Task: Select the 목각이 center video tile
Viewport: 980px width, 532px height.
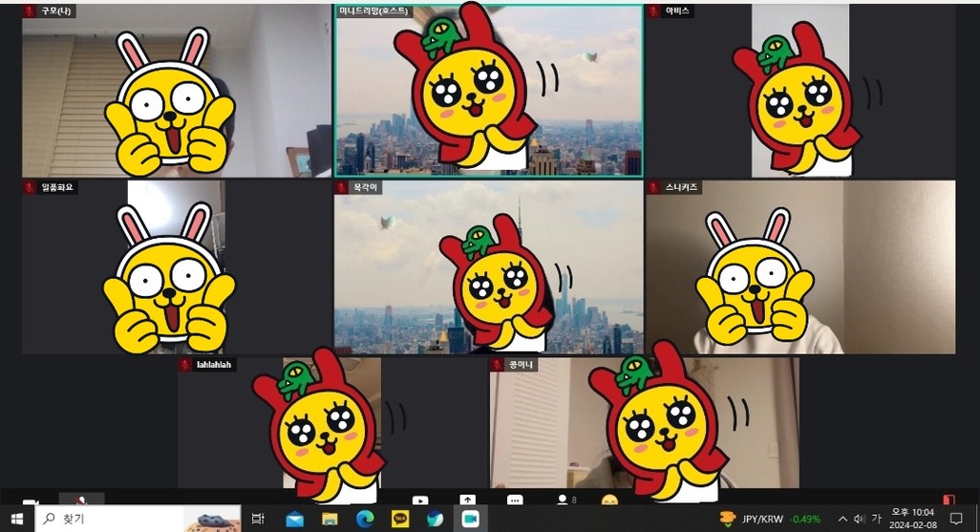Action: pyautogui.click(x=489, y=266)
